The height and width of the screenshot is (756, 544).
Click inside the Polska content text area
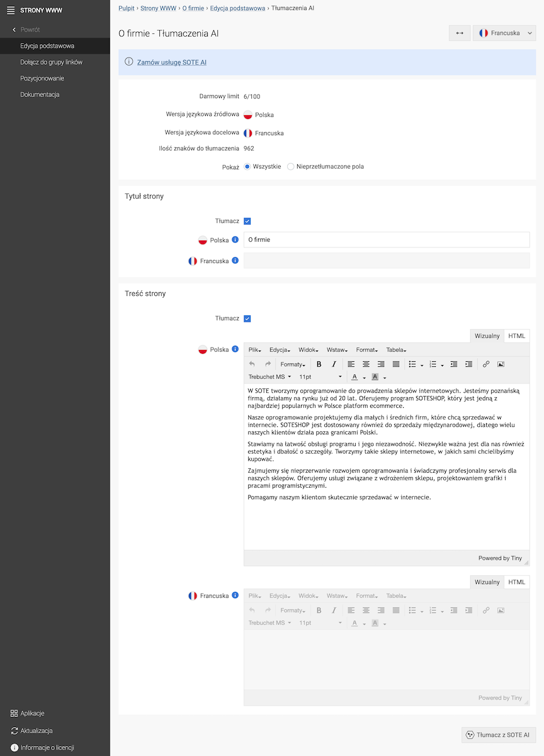387,467
